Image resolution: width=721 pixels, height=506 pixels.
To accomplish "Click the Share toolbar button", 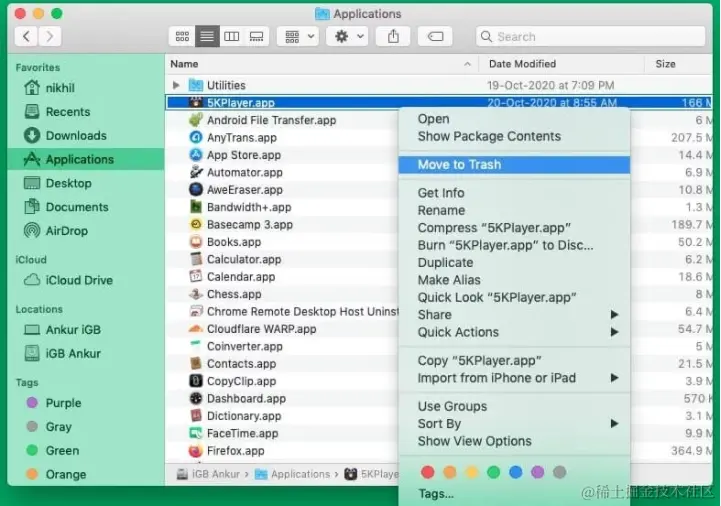I will (393, 36).
